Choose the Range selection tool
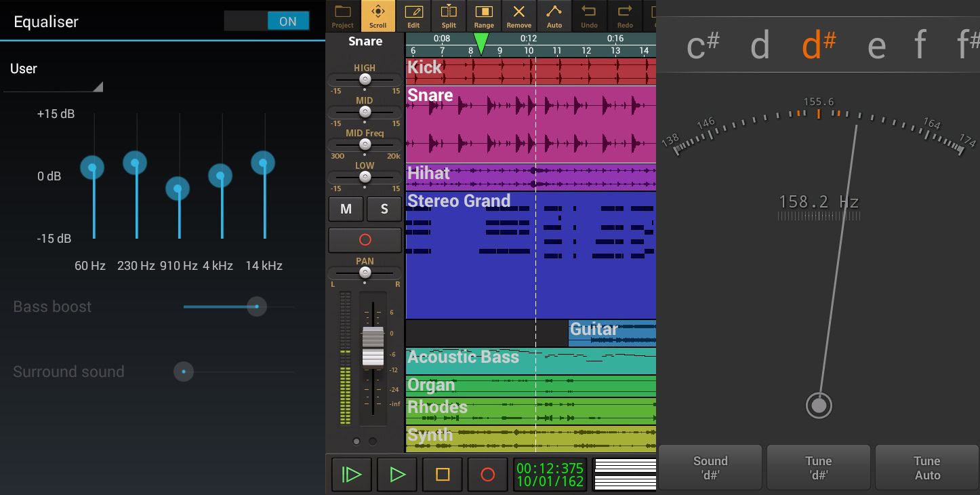The image size is (980, 495). pos(484,16)
